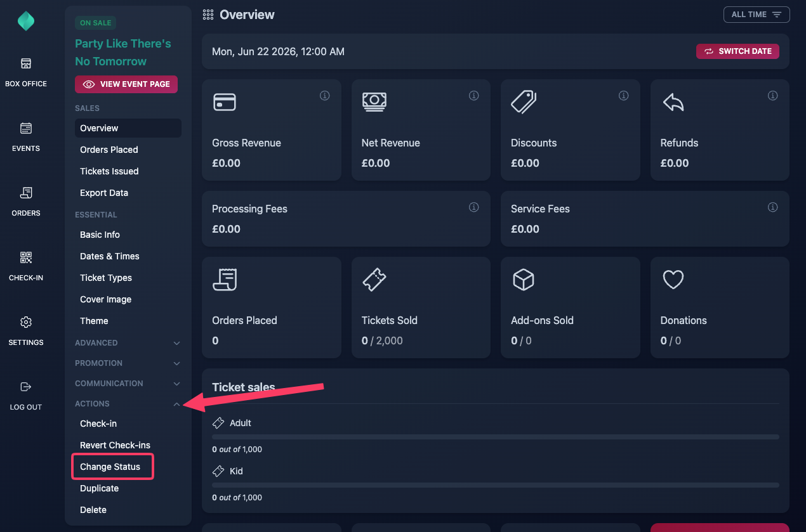Select Change Status in Actions menu
The image size is (806, 532).
pos(110,467)
